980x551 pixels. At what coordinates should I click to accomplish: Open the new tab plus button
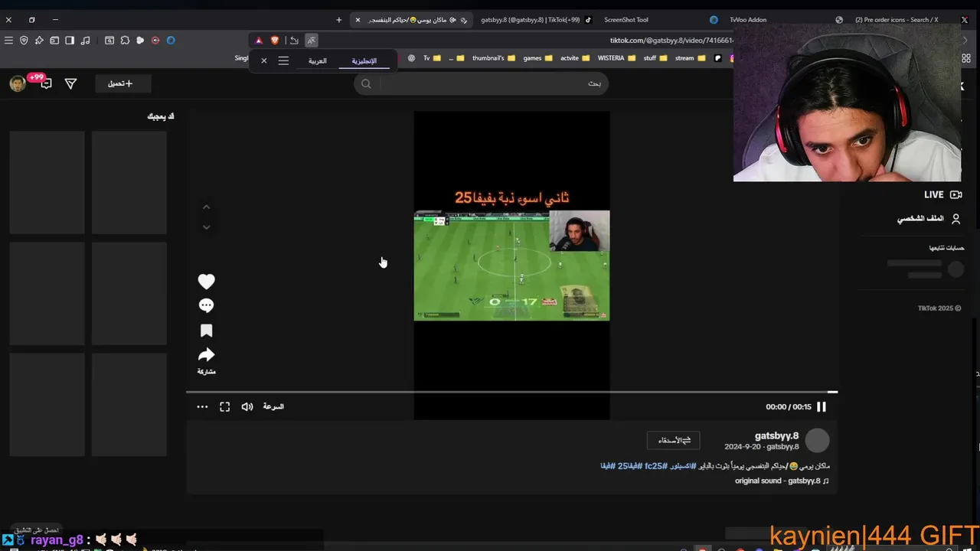339,20
